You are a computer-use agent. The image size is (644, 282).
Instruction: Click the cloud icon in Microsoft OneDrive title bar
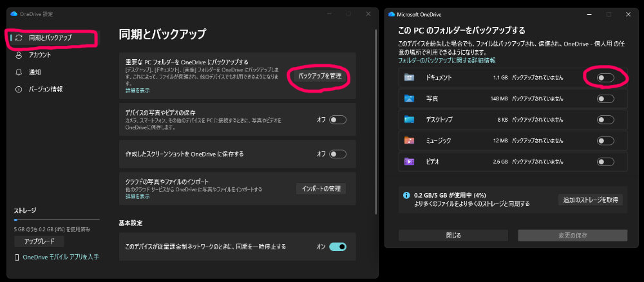pyautogui.click(x=391, y=14)
